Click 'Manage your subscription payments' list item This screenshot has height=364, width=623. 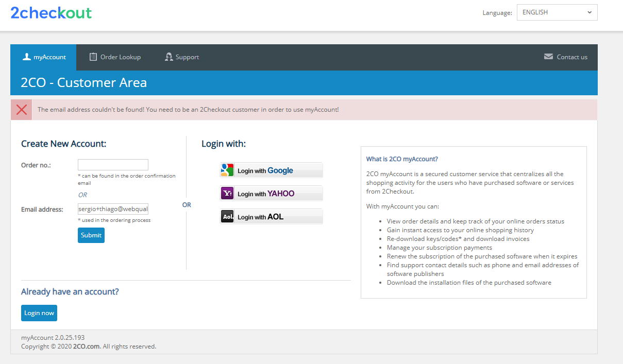(x=440, y=248)
